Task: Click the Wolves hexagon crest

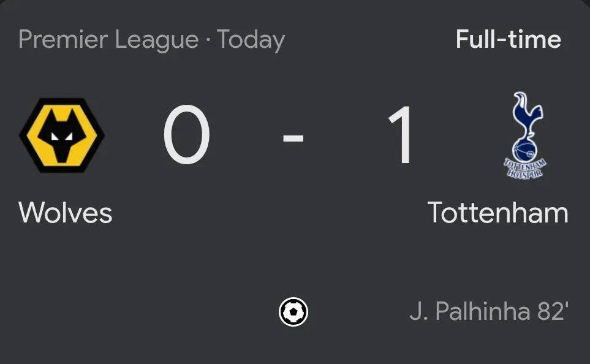Action: click(x=62, y=134)
